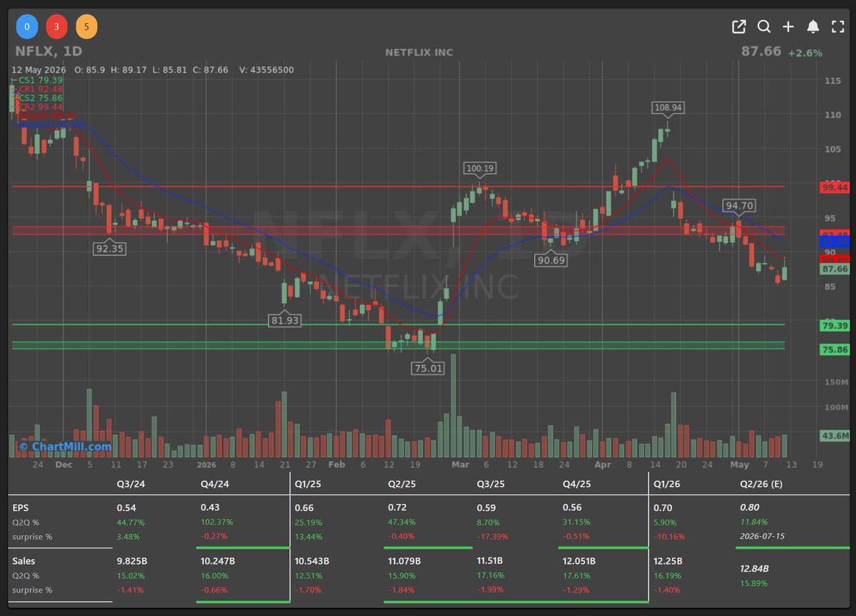The width and height of the screenshot is (856, 616).
Task: Click the 87.66 current price tag on axis
Action: [x=835, y=269]
